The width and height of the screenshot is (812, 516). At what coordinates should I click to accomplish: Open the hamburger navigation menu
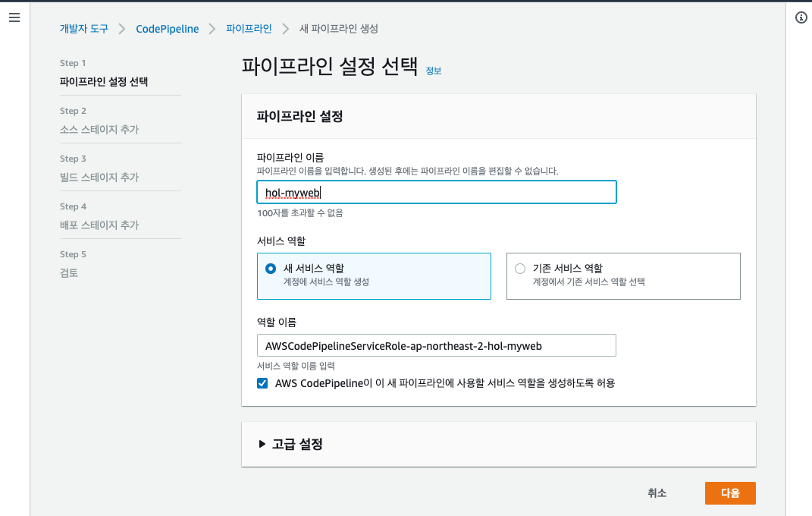pyautogui.click(x=14, y=17)
